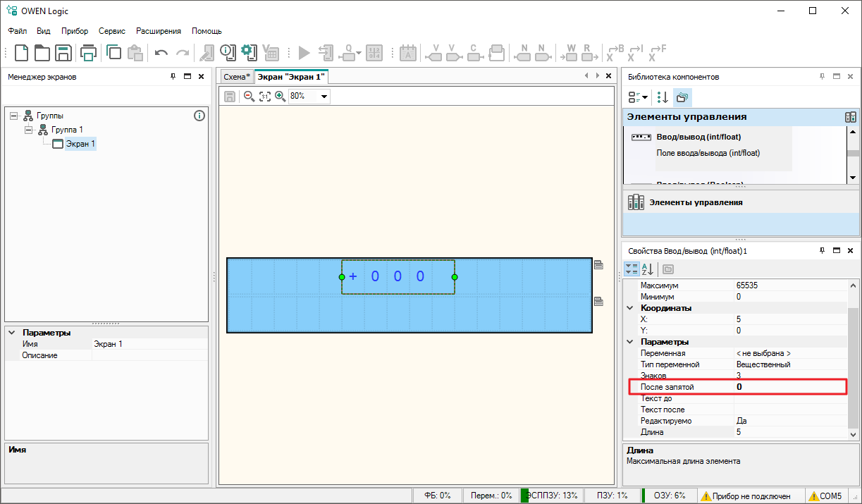862x504 pixels.
Task: Undo the last action
Action: [161, 53]
